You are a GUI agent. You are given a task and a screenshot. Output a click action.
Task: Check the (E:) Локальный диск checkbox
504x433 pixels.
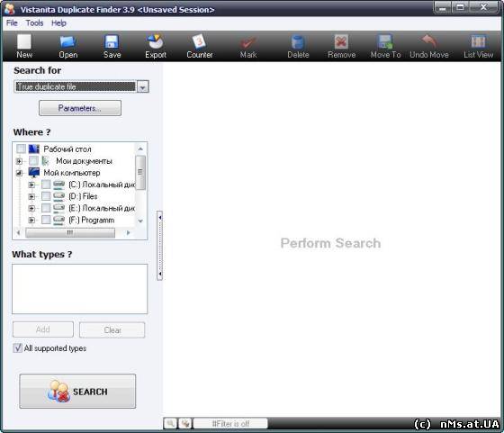tap(46, 208)
